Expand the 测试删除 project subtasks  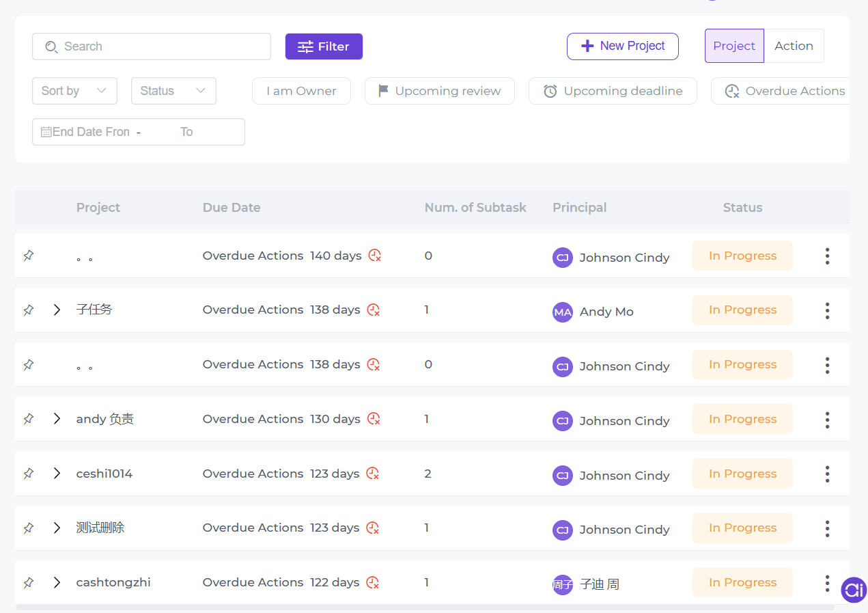[x=57, y=528]
